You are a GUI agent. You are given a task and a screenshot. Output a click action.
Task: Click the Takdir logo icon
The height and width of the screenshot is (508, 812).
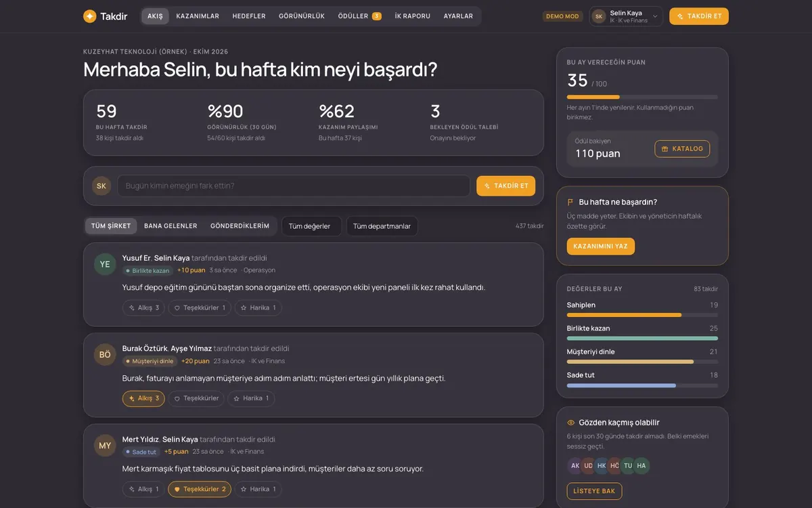click(90, 16)
